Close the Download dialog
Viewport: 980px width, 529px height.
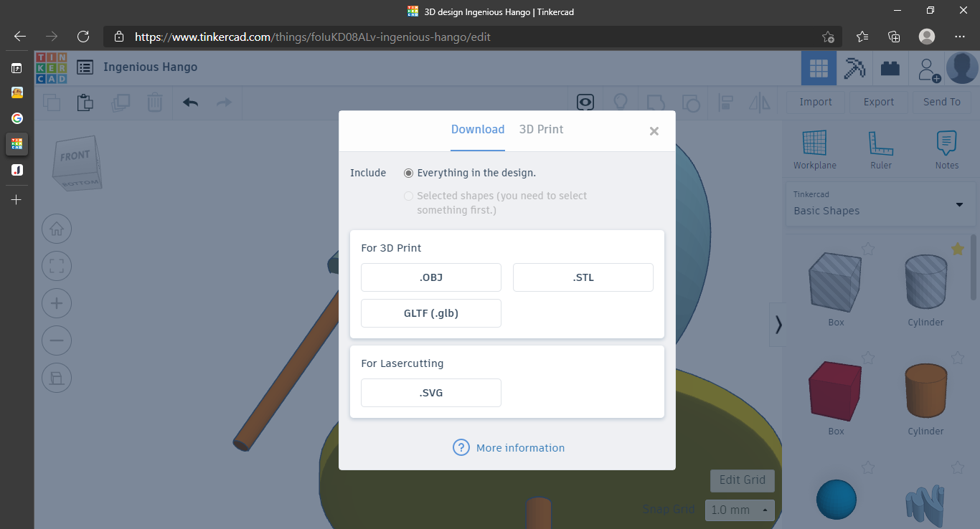654,131
